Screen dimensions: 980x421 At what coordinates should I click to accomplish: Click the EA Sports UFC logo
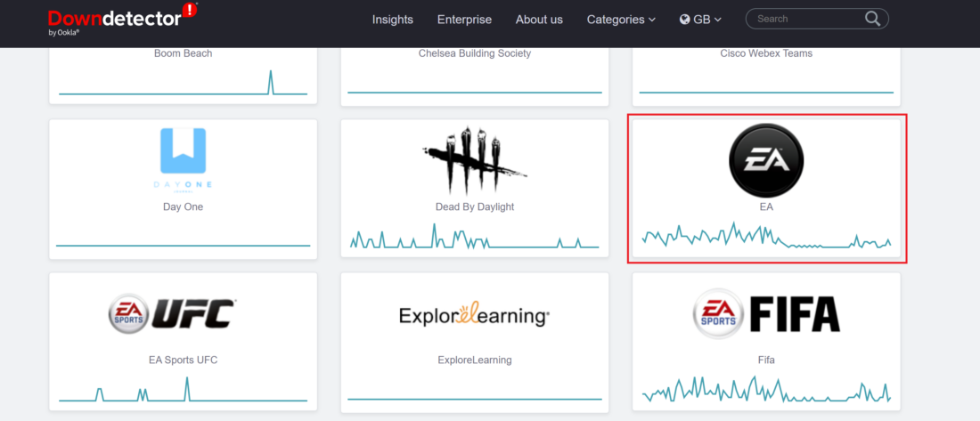pos(172,314)
